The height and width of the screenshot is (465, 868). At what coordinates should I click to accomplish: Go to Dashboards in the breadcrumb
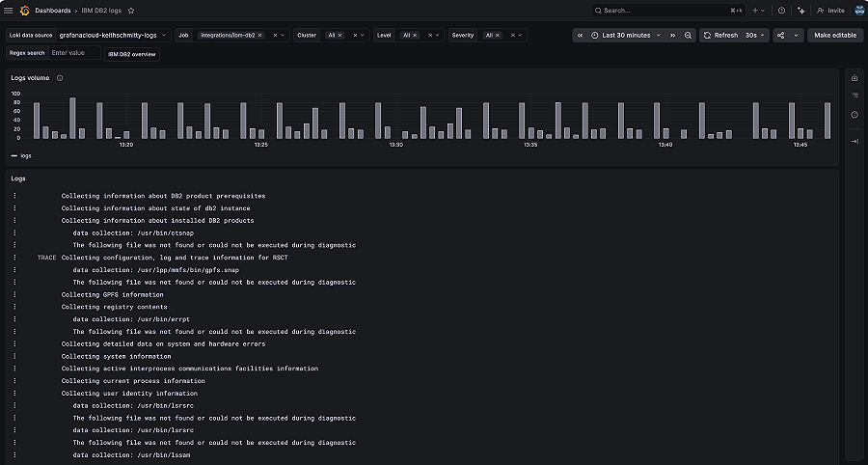tap(53, 11)
